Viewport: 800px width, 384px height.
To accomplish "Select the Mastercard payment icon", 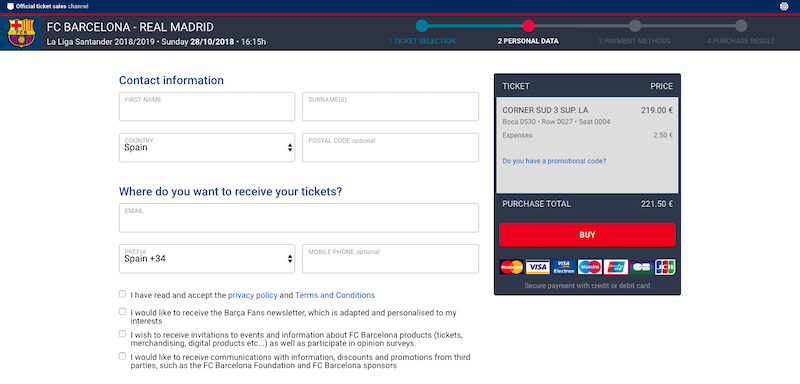I will point(511,267).
